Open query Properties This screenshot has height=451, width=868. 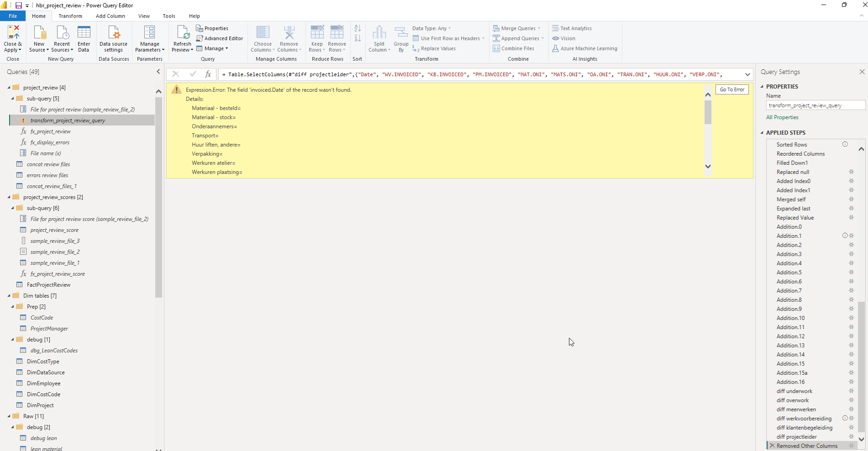coord(212,28)
